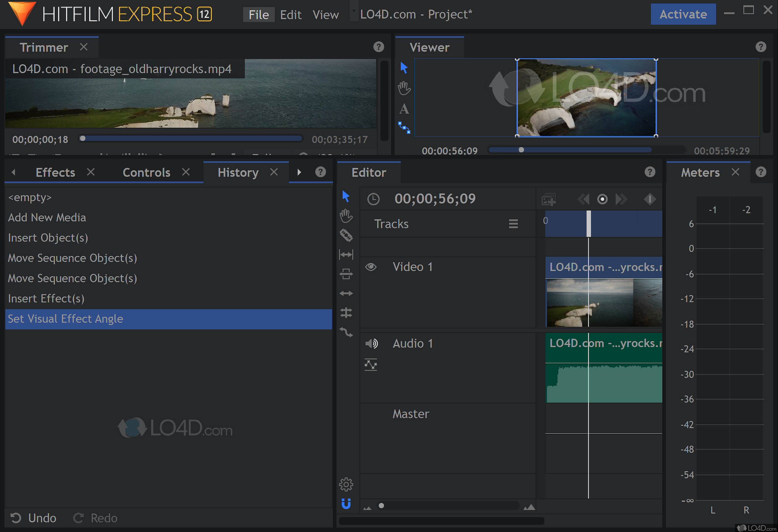
Task: Toggle timeline snapping magnet
Action: (346, 503)
